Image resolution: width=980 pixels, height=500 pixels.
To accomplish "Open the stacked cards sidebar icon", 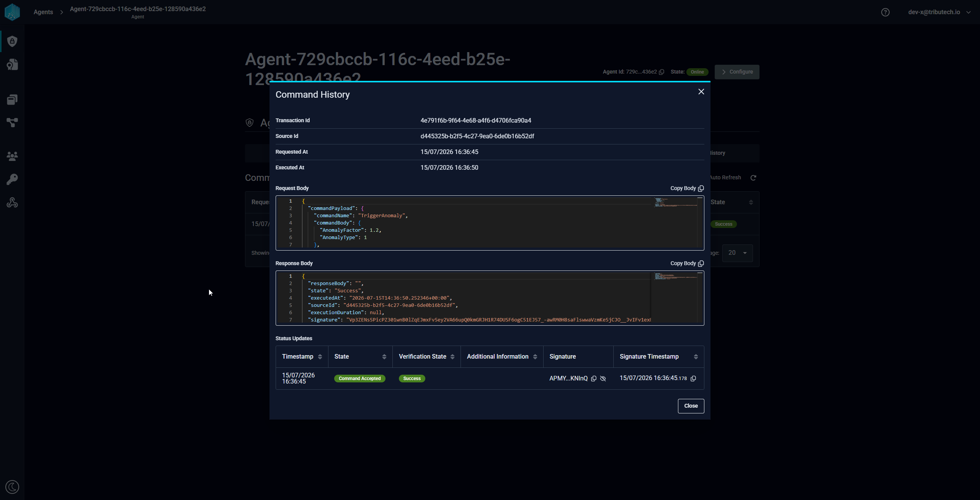I will pos(12,100).
